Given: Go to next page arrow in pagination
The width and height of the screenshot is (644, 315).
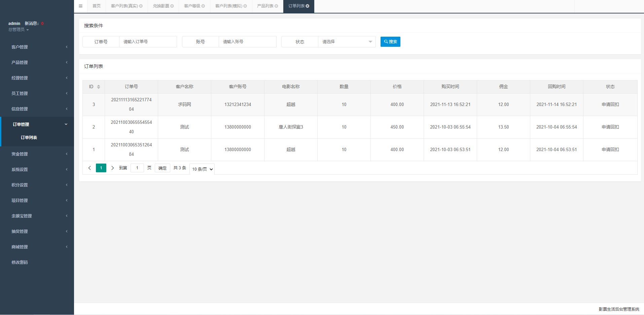Looking at the screenshot, I should [x=112, y=168].
